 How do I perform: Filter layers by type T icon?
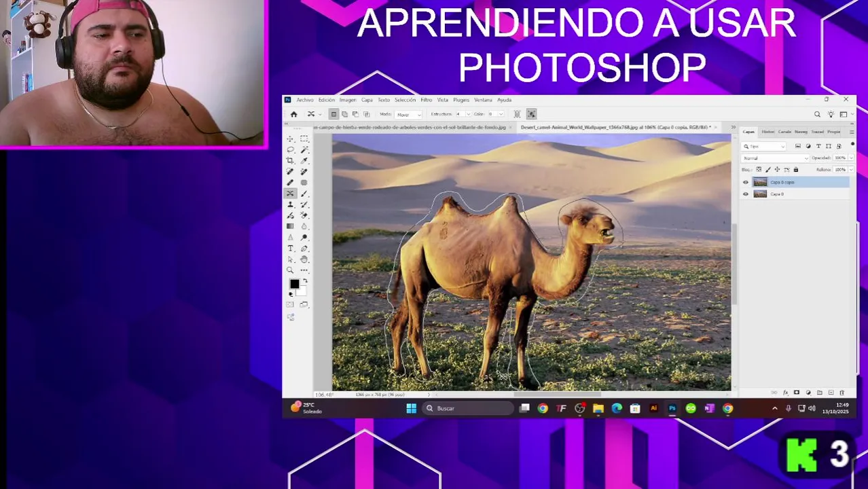click(818, 146)
